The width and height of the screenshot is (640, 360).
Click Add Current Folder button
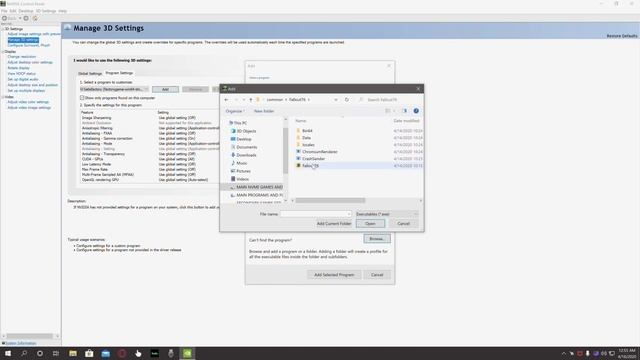(334, 224)
